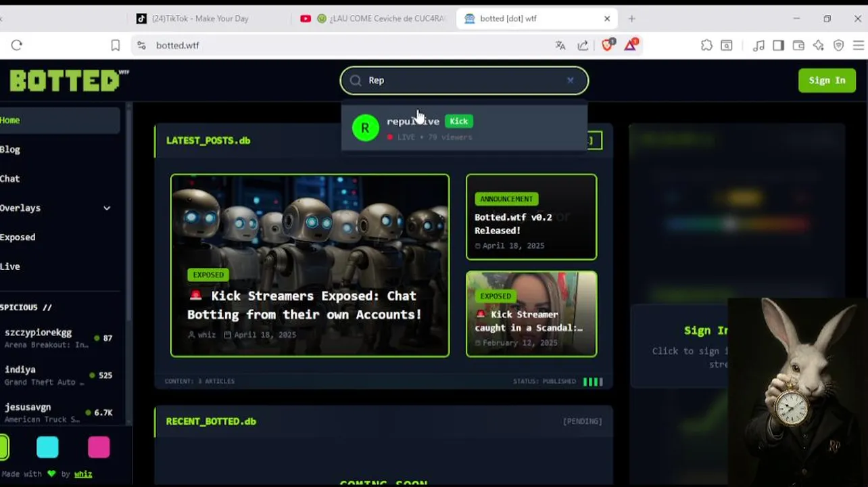The width and height of the screenshot is (868, 487).
Task: Click the EXPOSED tag on robots article
Action: click(208, 275)
